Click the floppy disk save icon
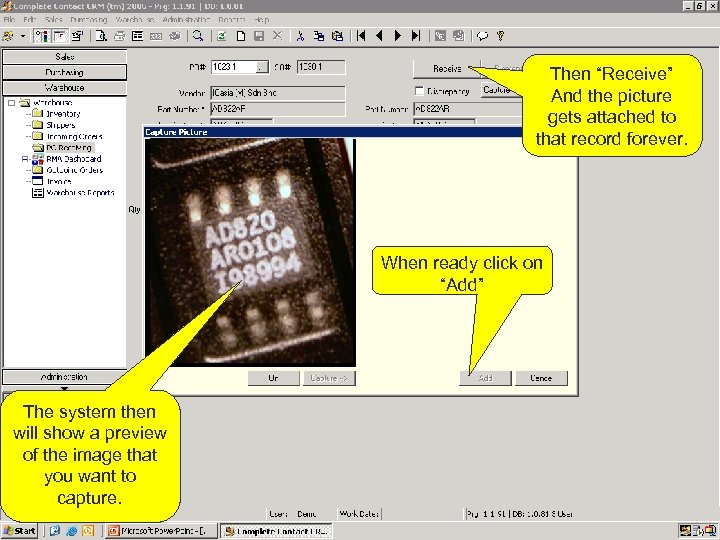The height and width of the screenshot is (540, 720). [259, 36]
